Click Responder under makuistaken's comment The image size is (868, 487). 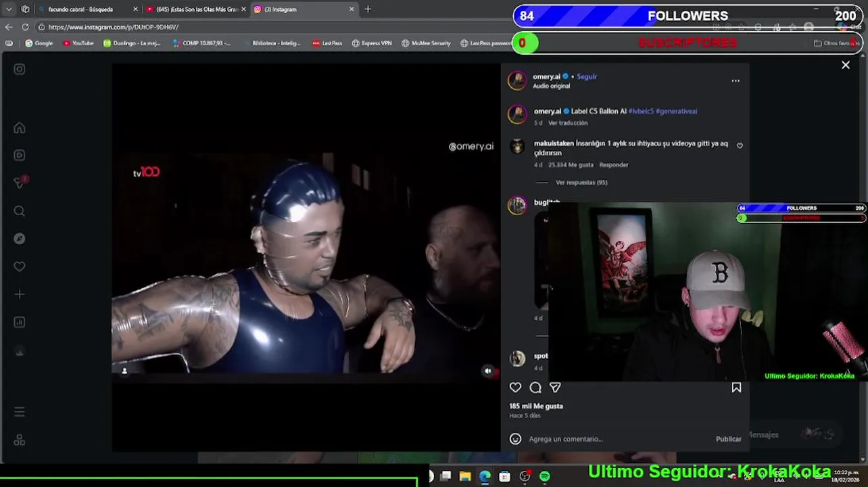[x=614, y=165]
